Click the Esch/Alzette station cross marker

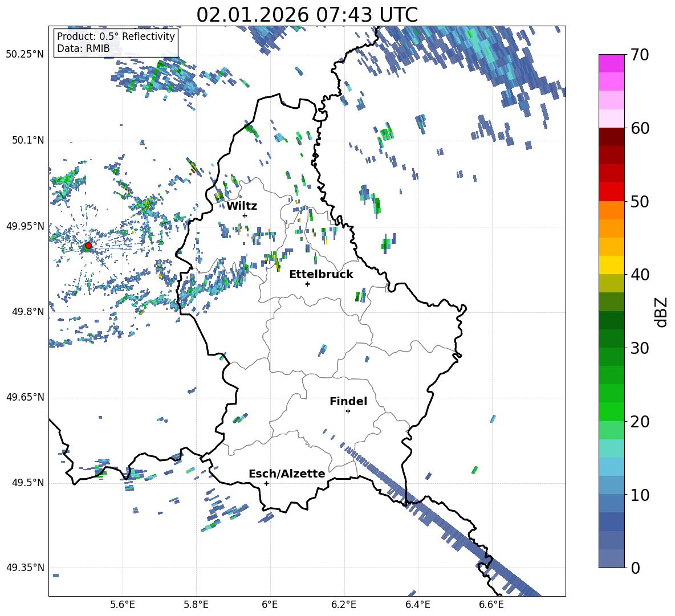(266, 483)
